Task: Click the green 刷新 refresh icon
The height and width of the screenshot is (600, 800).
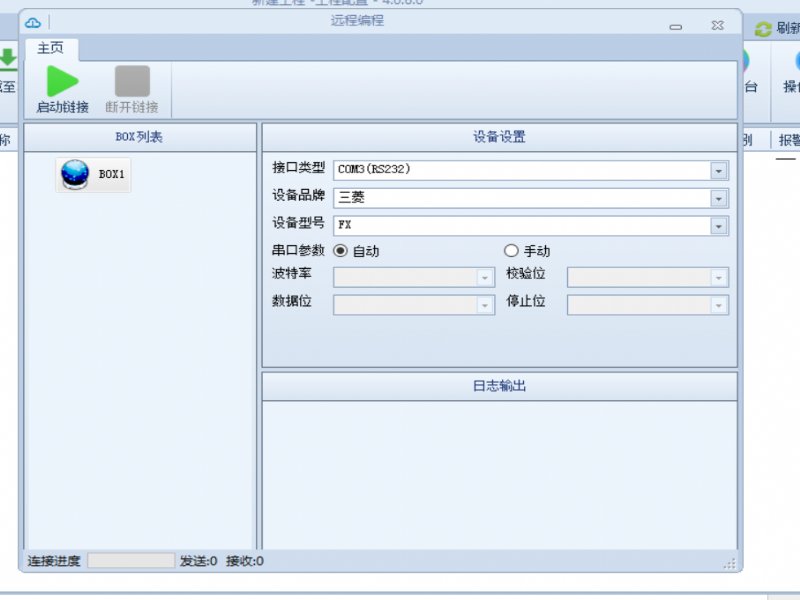Action: point(763,30)
